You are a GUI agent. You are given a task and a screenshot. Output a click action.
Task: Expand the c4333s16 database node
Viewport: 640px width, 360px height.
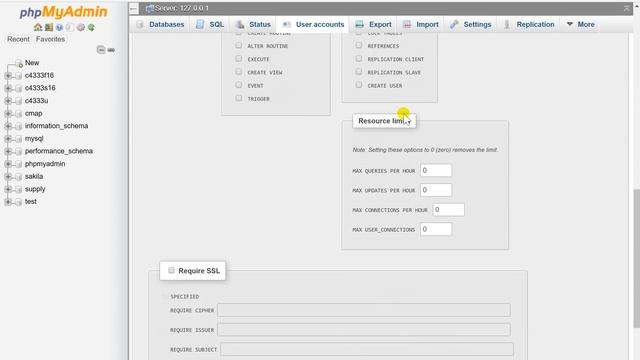(x=8, y=89)
